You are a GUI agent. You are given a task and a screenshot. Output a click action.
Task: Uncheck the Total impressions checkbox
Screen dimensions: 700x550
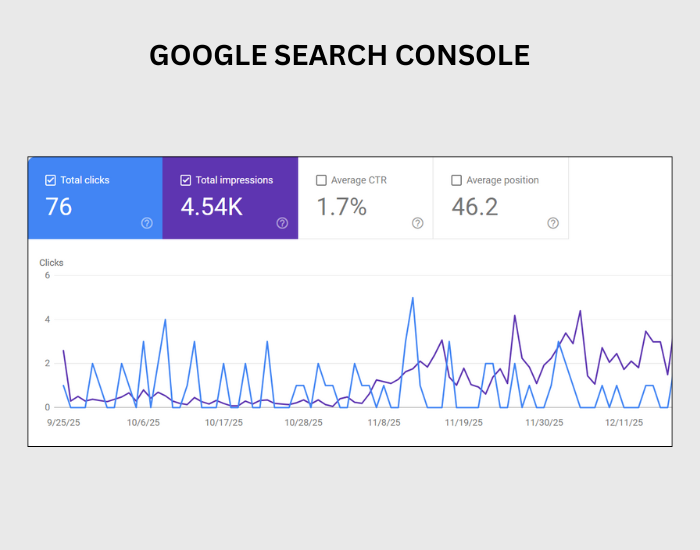186,180
